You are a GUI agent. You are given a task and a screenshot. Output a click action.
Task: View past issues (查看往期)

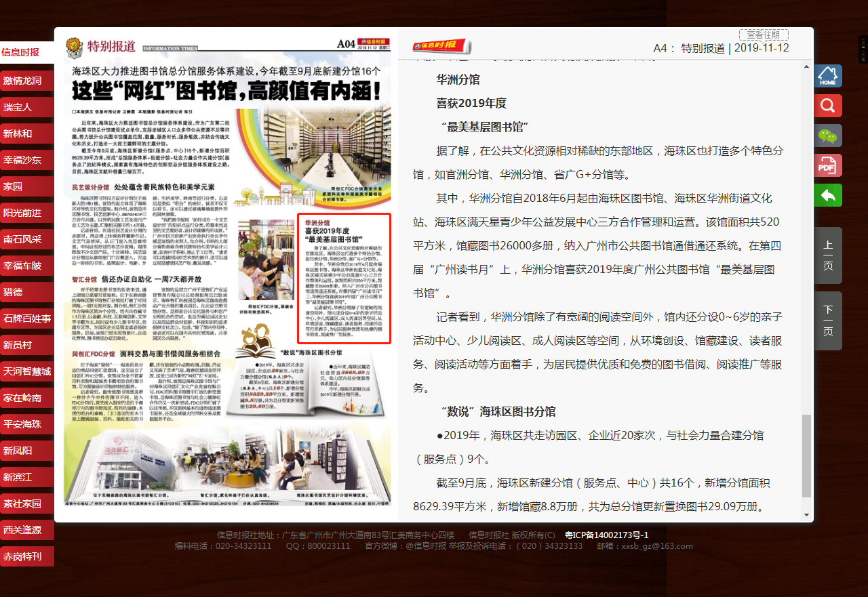[x=764, y=35]
